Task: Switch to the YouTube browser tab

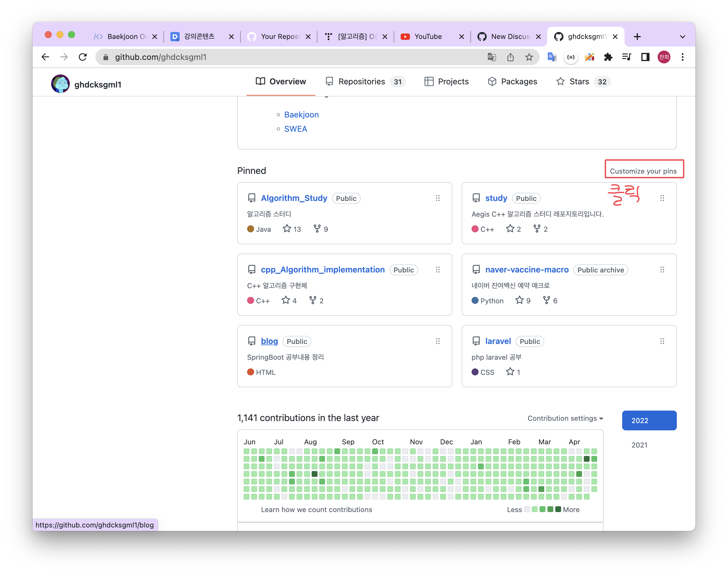Action: coord(428,37)
